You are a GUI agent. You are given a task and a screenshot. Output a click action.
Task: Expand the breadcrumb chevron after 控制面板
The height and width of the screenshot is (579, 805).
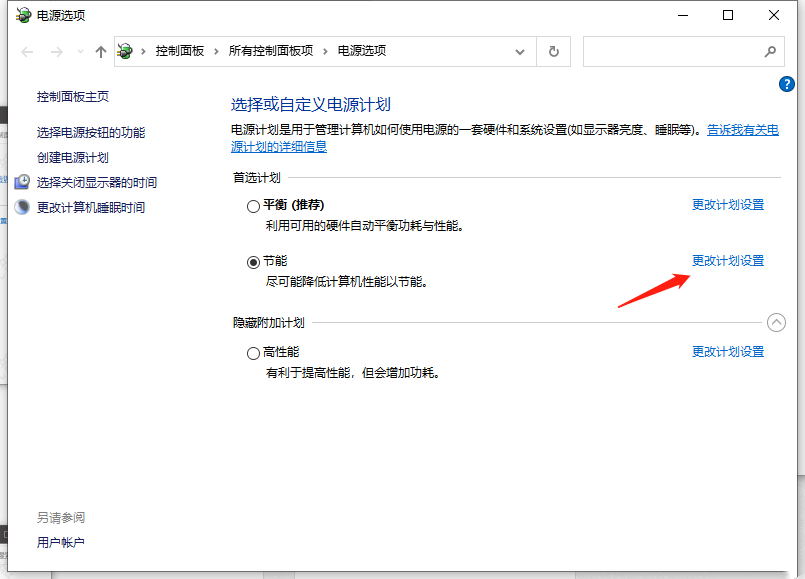215,51
